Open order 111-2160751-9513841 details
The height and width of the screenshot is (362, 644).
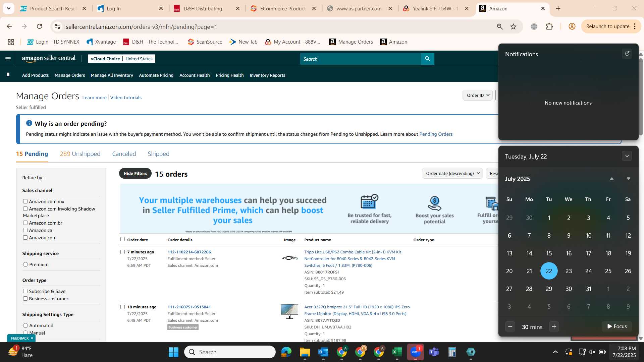click(189, 307)
